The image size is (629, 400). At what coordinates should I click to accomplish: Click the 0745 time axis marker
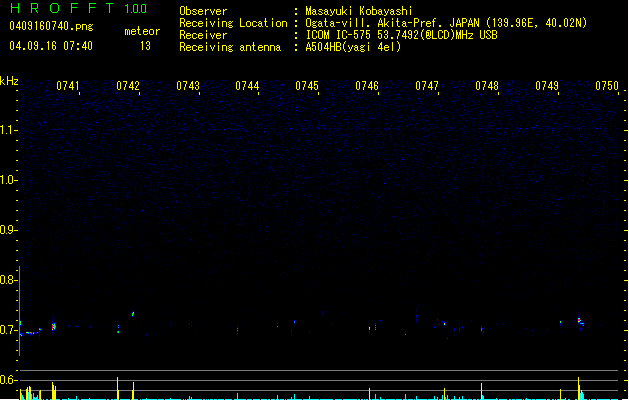coord(307,86)
